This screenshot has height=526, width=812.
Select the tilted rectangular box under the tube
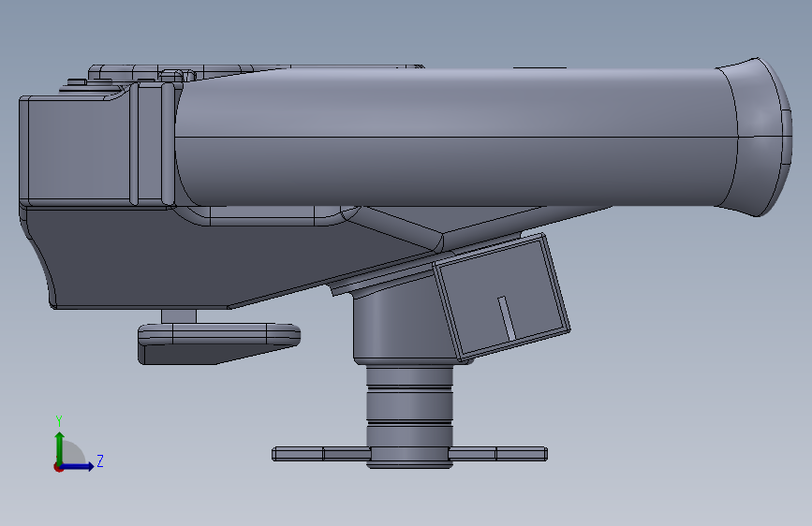[501, 298]
